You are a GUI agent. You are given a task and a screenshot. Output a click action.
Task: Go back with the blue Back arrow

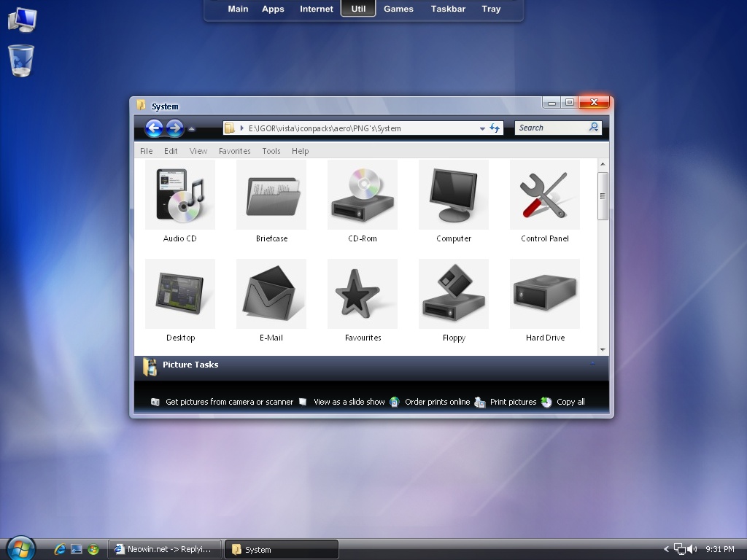coord(154,128)
